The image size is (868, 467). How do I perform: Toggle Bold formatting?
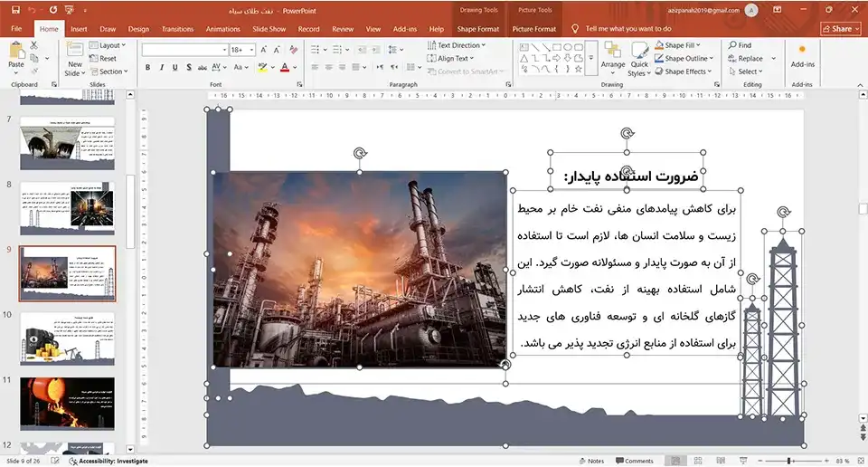point(147,67)
